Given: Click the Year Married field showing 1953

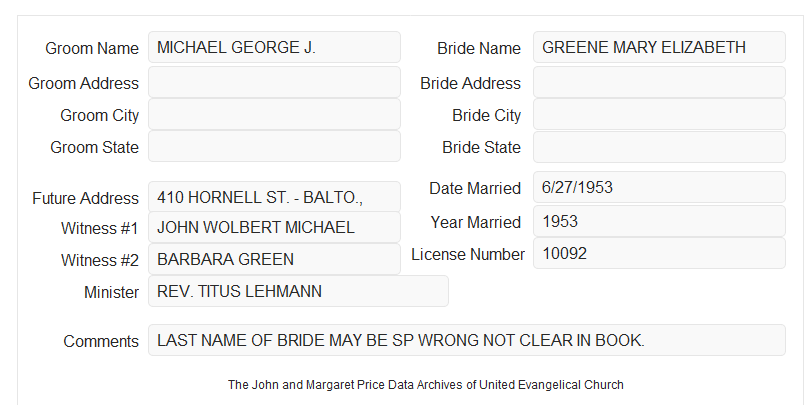Looking at the screenshot, I should coord(659,221).
